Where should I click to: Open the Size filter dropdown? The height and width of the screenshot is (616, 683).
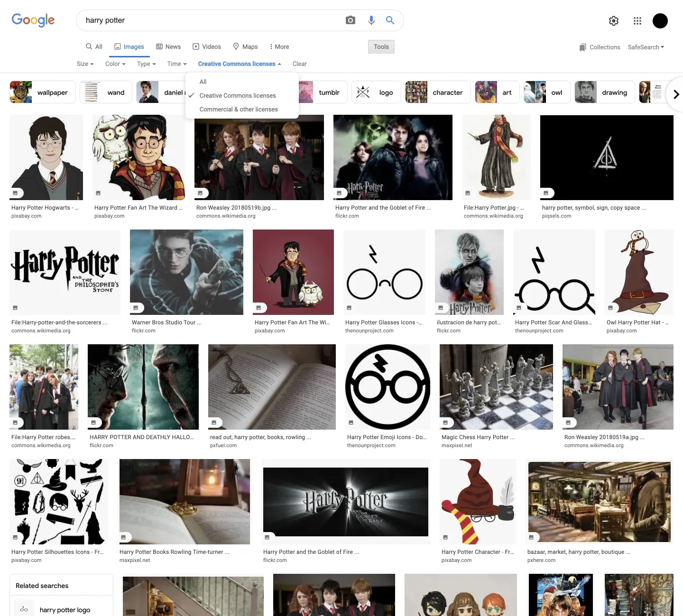coord(85,64)
